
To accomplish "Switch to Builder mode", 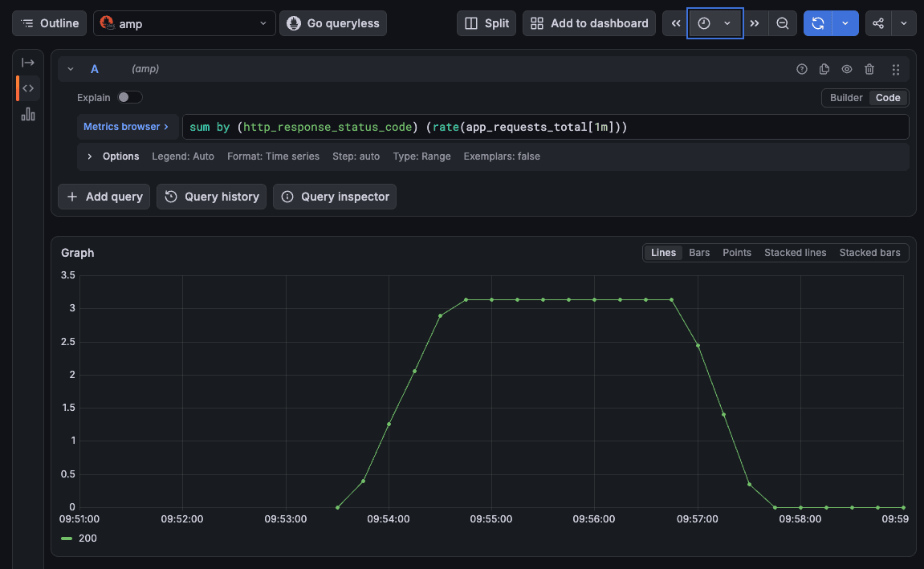I will click(x=845, y=98).
